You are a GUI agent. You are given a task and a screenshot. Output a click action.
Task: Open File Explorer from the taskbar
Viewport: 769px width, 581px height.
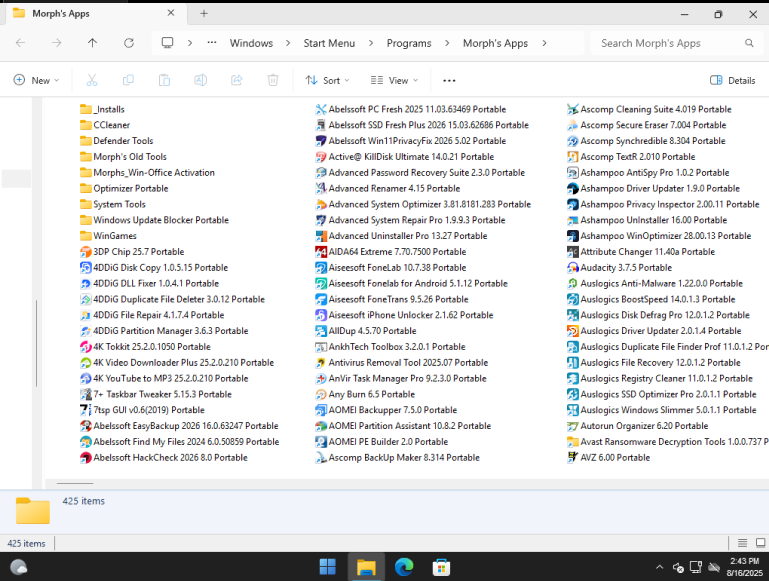(366, 567)
